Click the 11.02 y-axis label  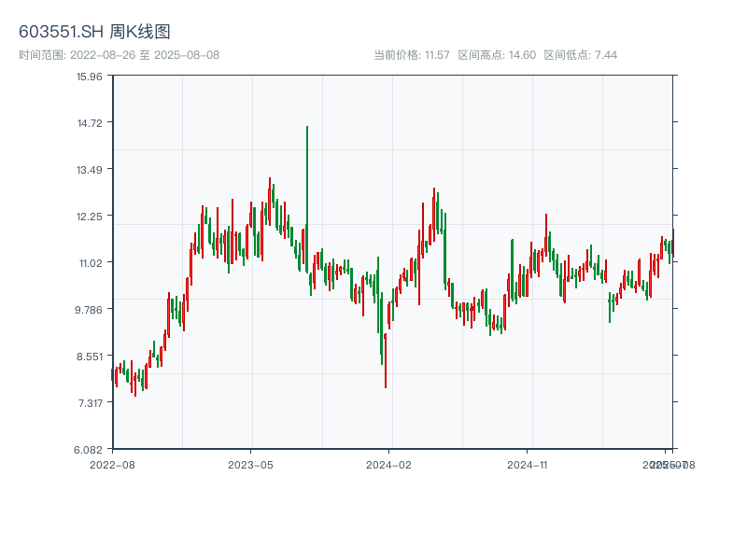[x=89, y=263]
